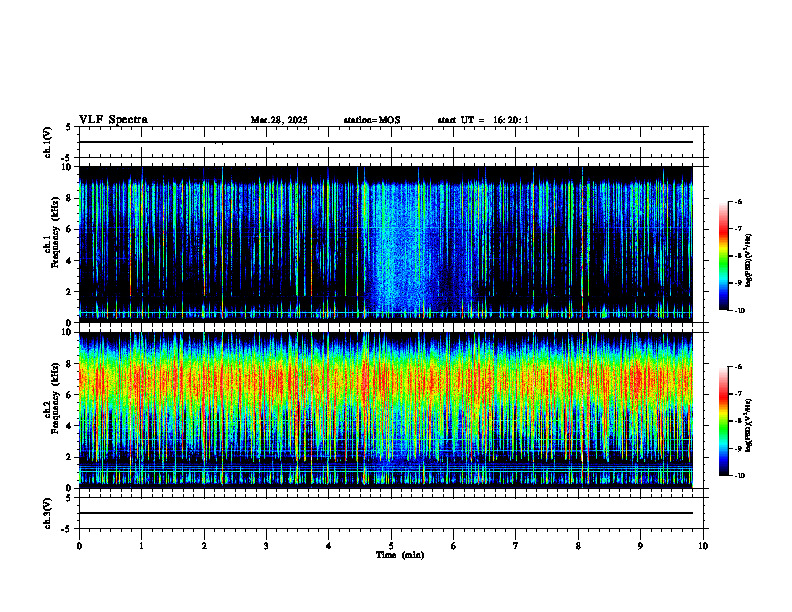The width and height of the screenshot is (792, 612).
Task: Click the ch.1 spectrogram color bar
Action: click(x=723, y=256)
